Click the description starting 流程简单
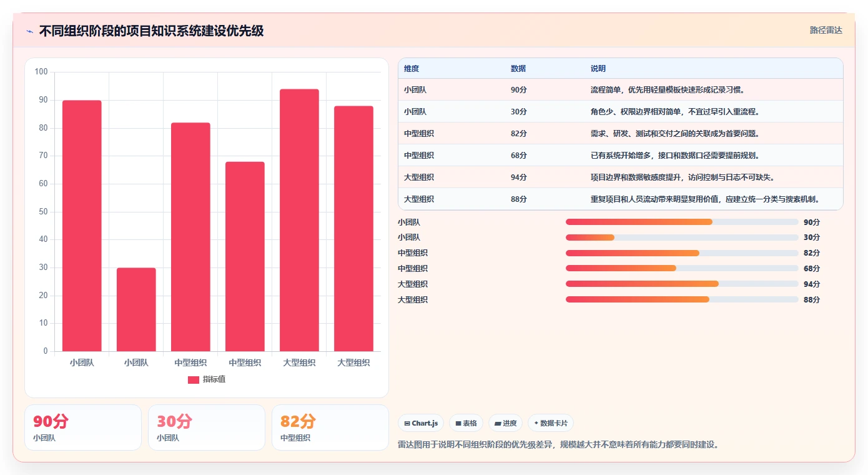 click(x=668, y=90)
